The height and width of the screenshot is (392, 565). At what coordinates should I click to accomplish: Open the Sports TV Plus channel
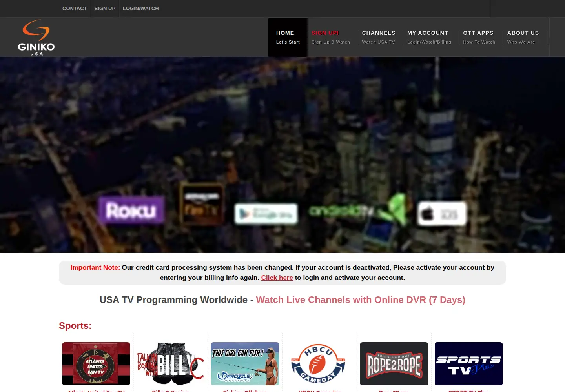tap(468, 364)
